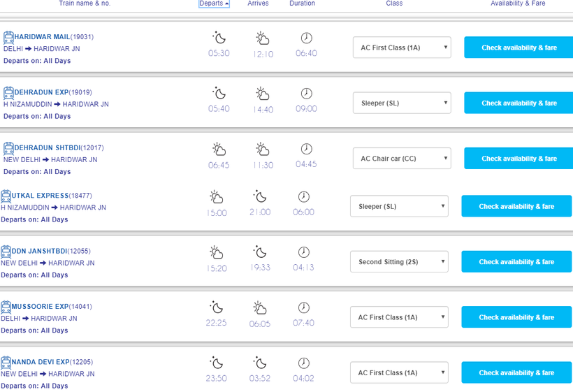Screen dimensions: 573x392
Task: Click the 05:30 departure moon icon
Action: (219, 38)
